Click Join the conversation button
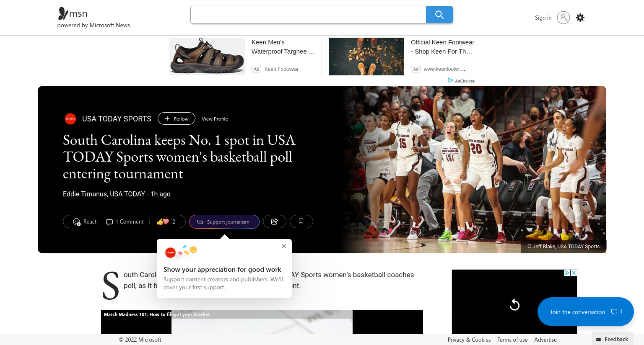 [x=586, y=312]
